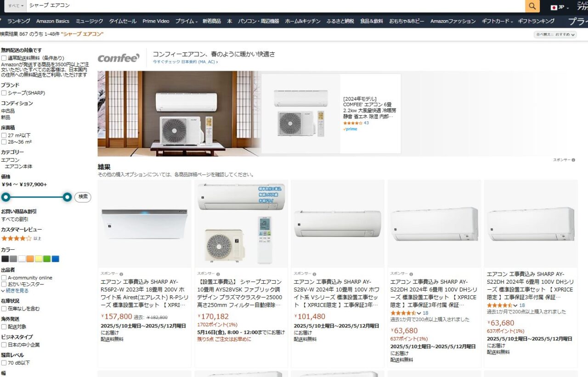Expand 続きを見る under seller list

click(x=15, y=291)
